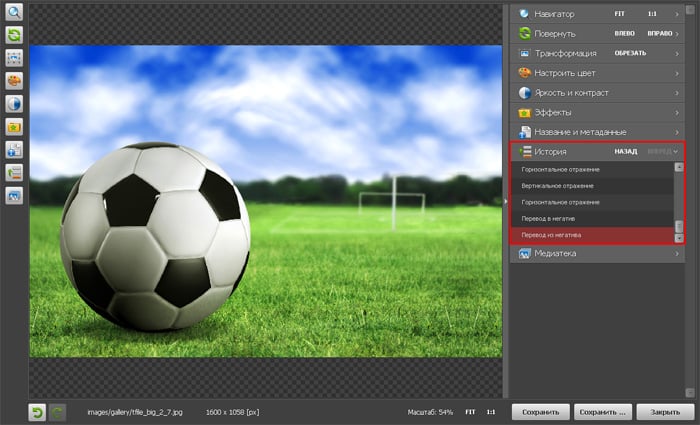The width and height of the screenshot is (700, 425).
Task: Click the green undo arrow at bottom left
Action: pyautogui.click(x=37, y=411)
